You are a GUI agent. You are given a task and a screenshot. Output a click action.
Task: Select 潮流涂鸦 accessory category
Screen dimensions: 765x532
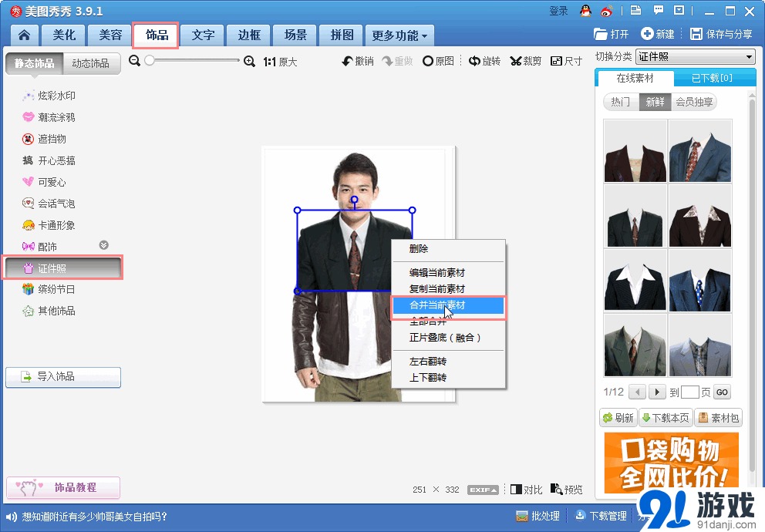(x=49, y=117)
